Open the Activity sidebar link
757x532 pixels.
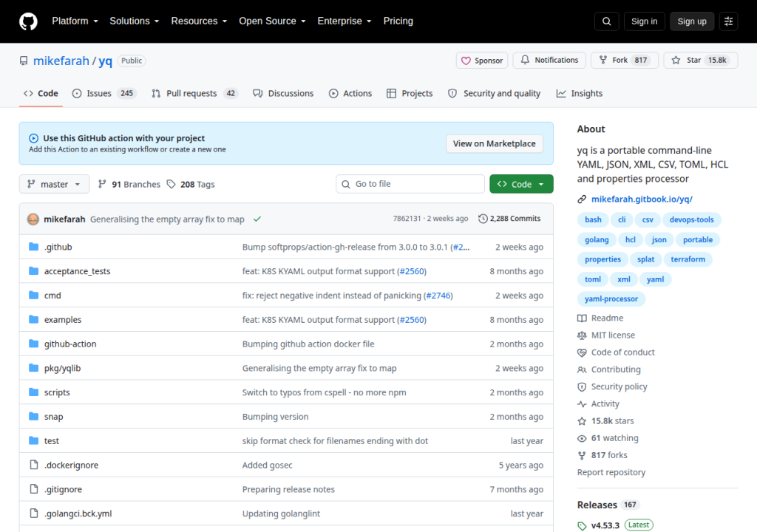tap(598, 403)
